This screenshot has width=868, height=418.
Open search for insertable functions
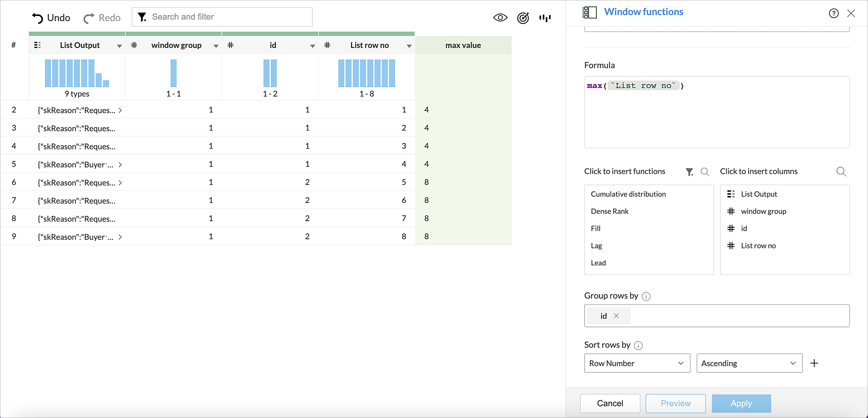(704, 172)
